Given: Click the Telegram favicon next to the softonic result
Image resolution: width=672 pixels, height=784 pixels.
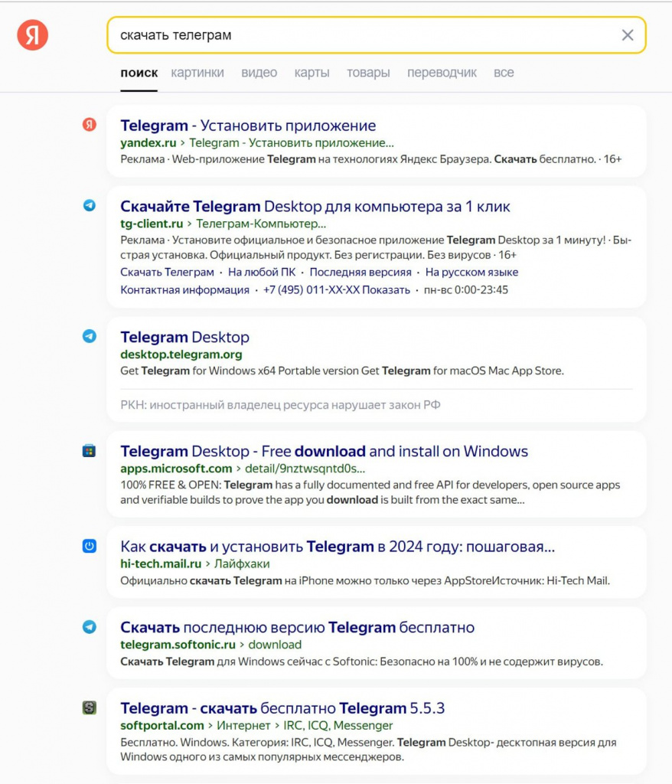Looking at the screenshot, I should pyautogui.click(x=90, y=626).
